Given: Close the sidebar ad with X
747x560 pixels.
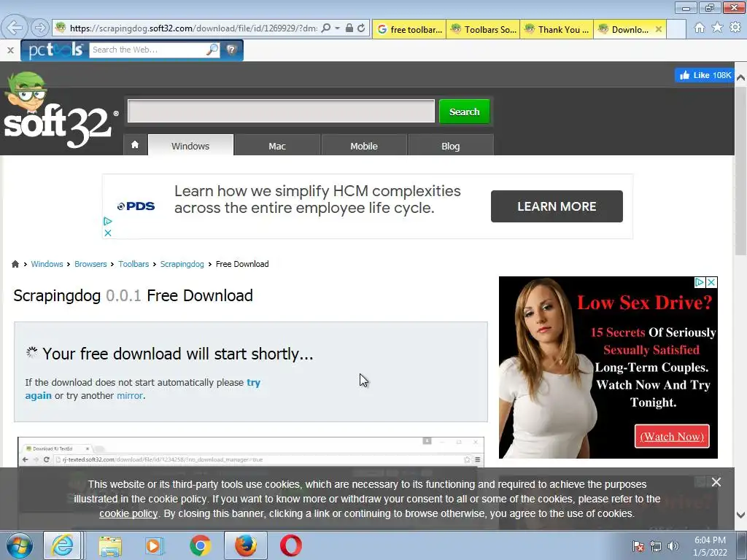Looking at the screenshot, I should [x=711, y=282].
